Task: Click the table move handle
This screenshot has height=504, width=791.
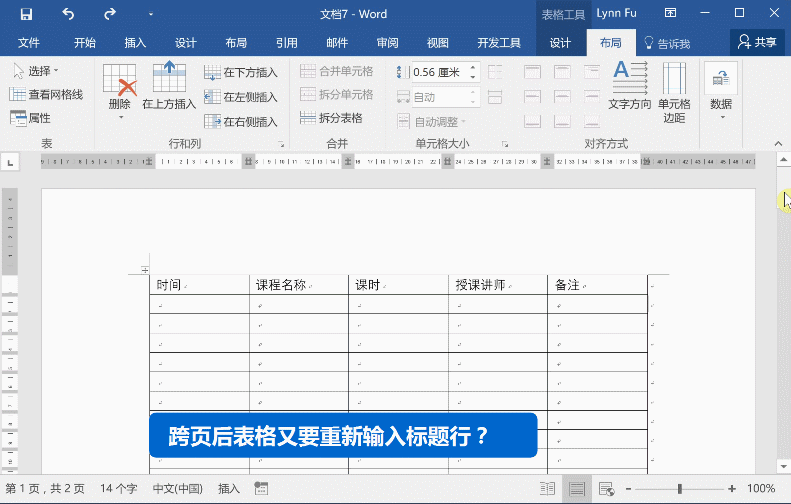Action: point(145,270)
